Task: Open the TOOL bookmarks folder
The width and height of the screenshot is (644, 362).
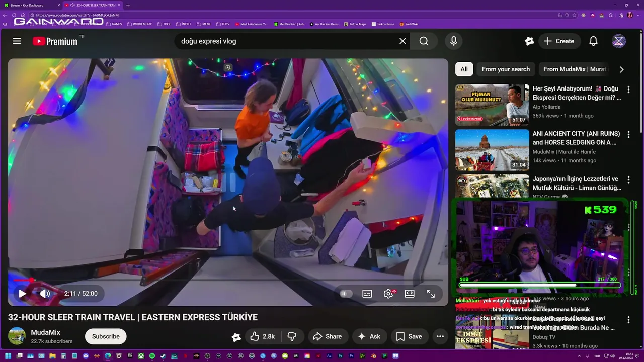Action: click(164, 24)
